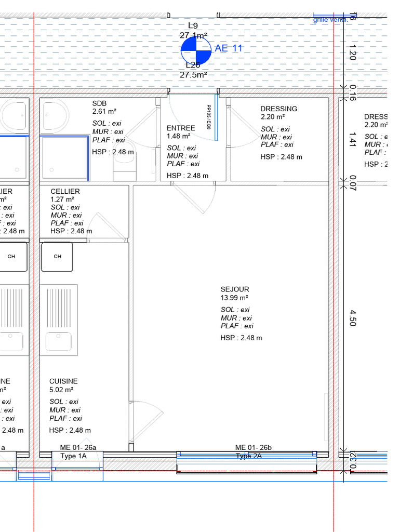Screen dimensions: 399x532
Task: Click the 1.27 m² cellar area value
Action: tap(62, 199)
